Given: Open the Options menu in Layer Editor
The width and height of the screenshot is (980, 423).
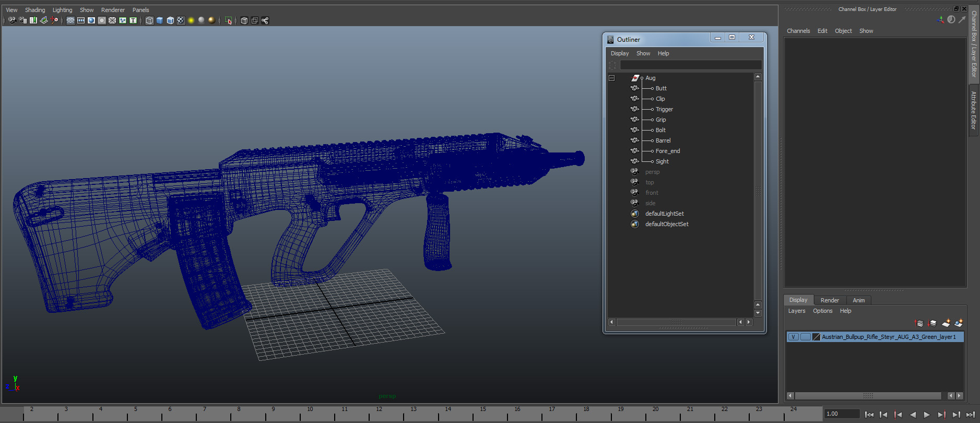Looking at the screenshot, I should tap(822, 311).
